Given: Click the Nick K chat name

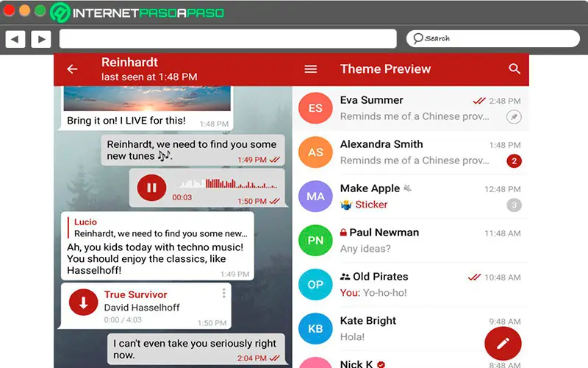Looking at the screenshot, I should pos(356,364).
